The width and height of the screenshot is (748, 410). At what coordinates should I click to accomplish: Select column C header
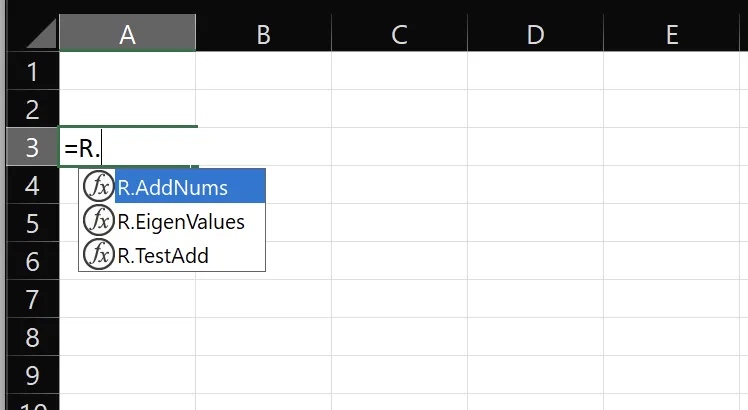click(399, 33)
